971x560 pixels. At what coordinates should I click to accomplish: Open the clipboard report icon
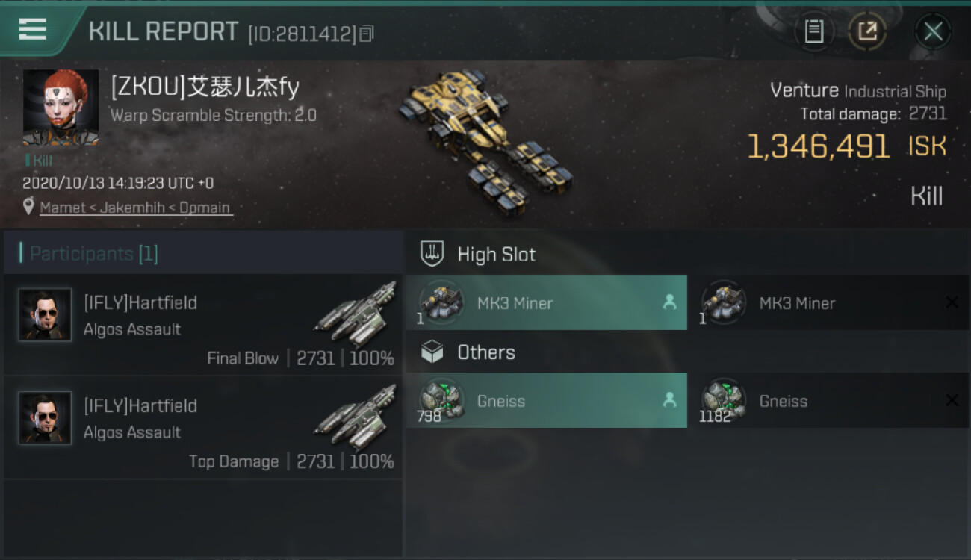coord(813,31)
